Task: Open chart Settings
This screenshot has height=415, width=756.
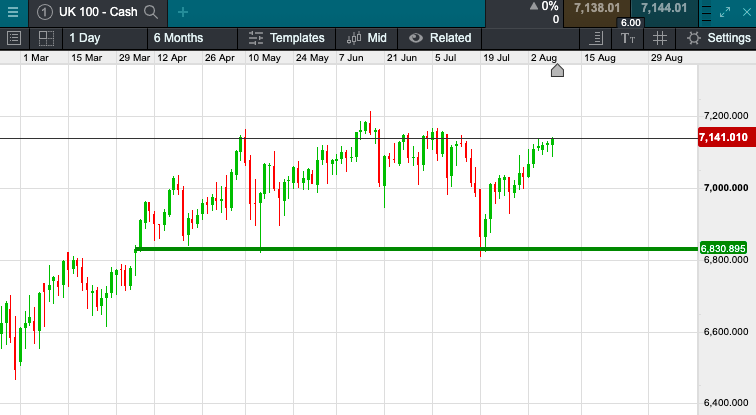Action: click(x=716, y=38)
